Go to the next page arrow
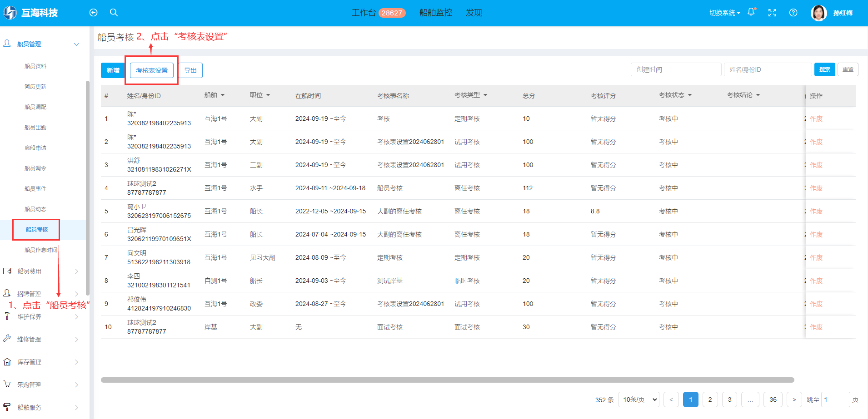 794,399
